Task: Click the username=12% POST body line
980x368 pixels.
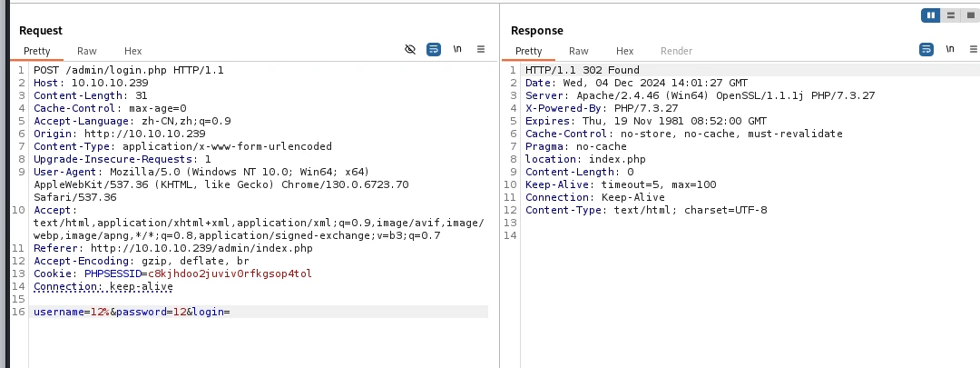Action: [132, 312]
